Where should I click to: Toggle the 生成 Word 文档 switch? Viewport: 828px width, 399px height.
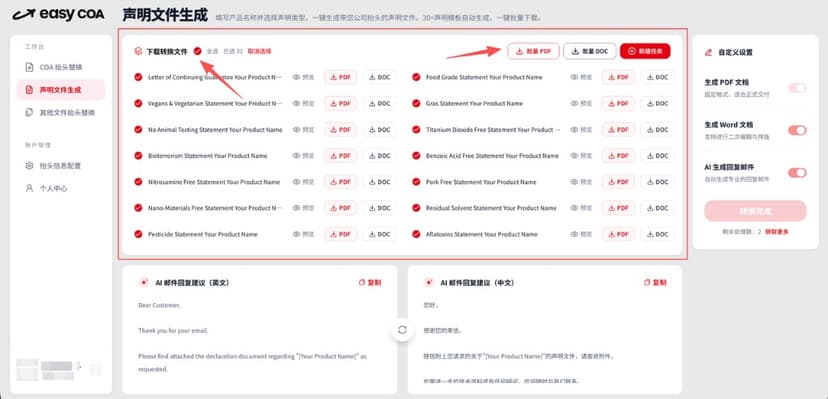(797, 130)
